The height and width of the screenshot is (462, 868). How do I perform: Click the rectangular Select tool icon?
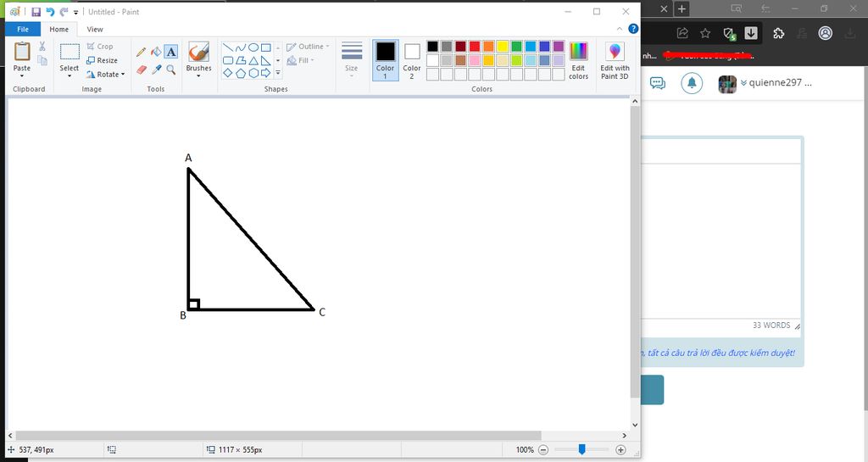tap(70, 52)
